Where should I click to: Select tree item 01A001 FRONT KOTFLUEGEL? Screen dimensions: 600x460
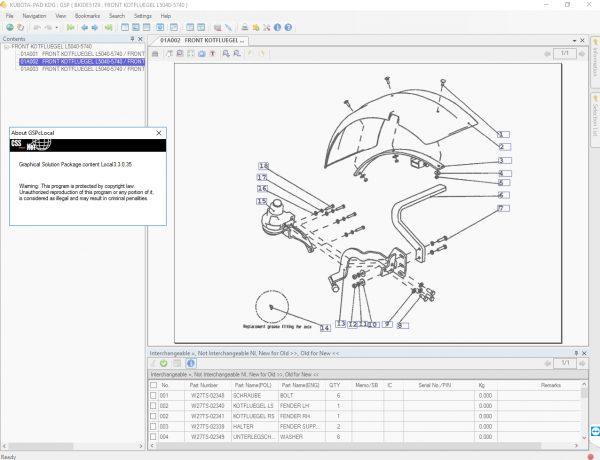82,54
